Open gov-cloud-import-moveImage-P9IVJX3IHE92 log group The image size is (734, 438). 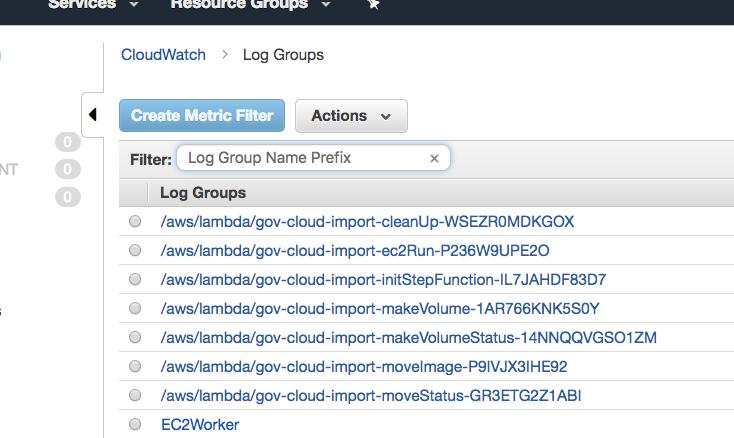(364, 367)
